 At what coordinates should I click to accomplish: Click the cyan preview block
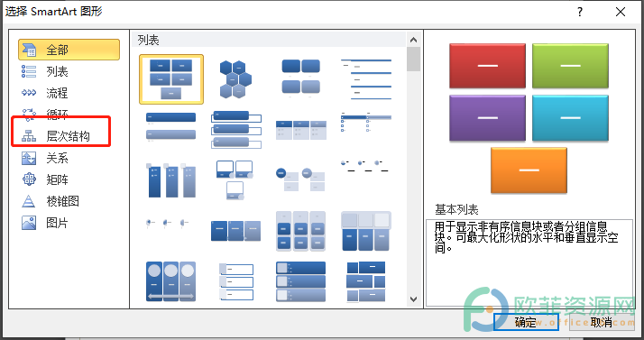tap(570, 118)
